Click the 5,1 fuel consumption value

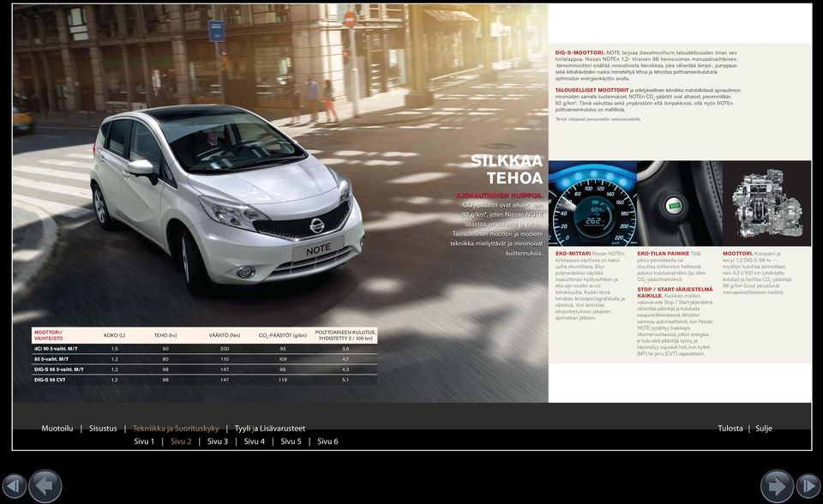tap(345, 380)
